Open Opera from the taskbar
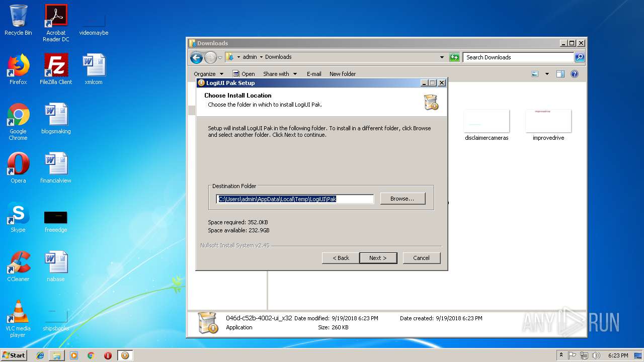 tap(108, 355)
